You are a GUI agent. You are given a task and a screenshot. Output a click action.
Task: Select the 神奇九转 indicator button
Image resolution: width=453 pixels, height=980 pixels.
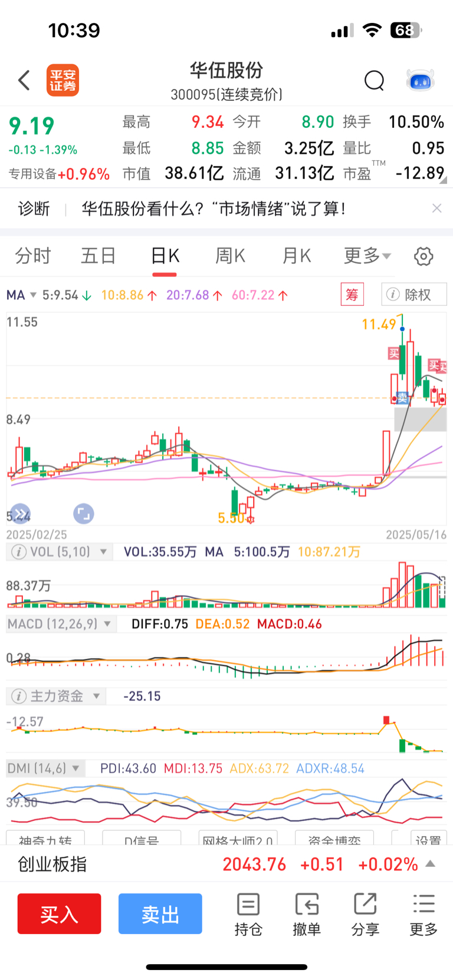(45, 839)
